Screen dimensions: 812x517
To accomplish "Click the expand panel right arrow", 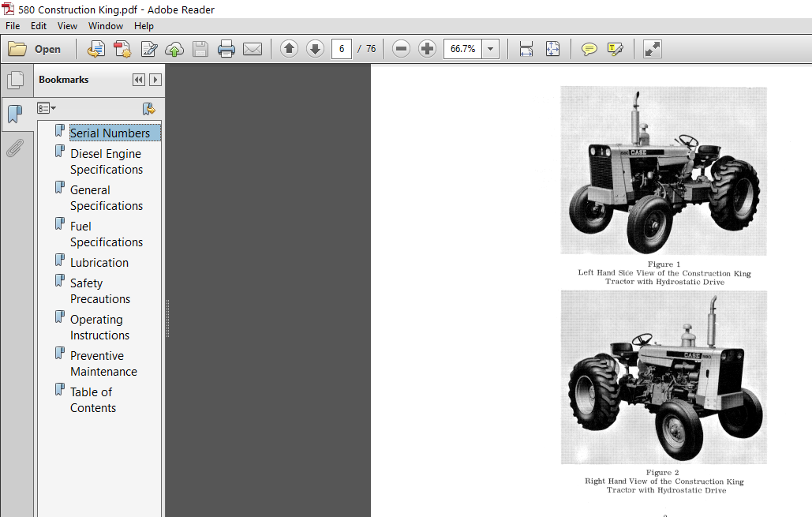I will (x=155, y=80).
